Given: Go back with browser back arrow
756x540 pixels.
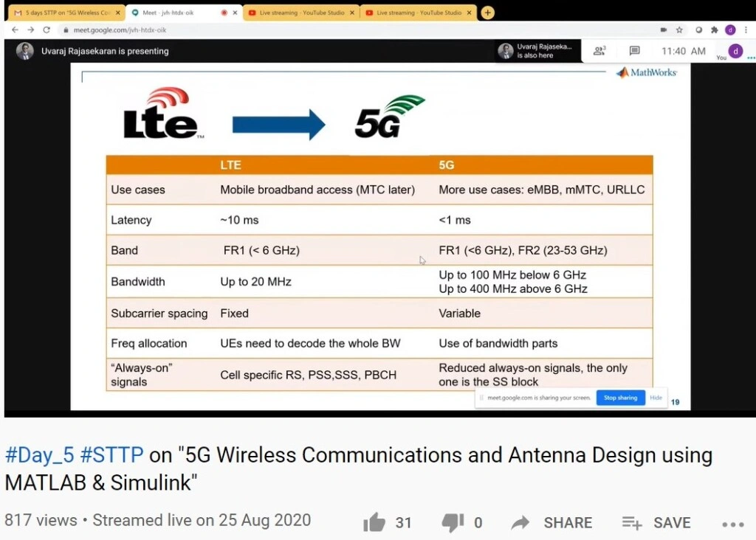Looking at the screenshot, I should [x=15, y=30].
